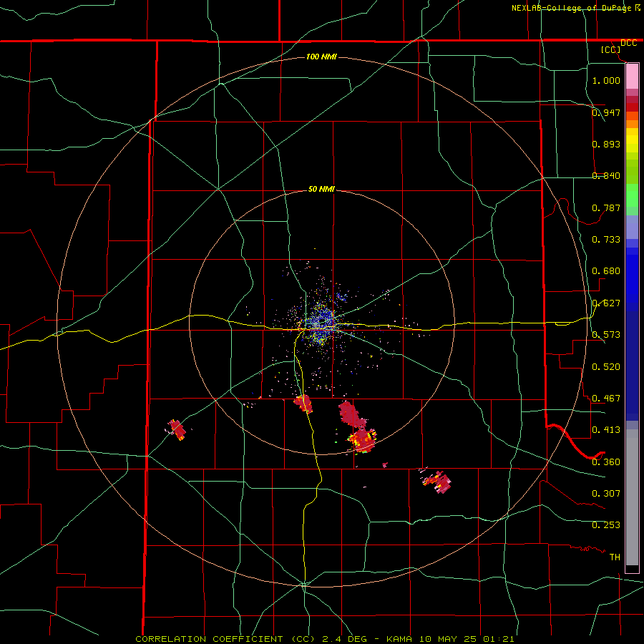Click the isolated red echo west of the 50 NMI ring
This screenshot has height=644, width=644.
pyautogui.click(x=177, y=429)
